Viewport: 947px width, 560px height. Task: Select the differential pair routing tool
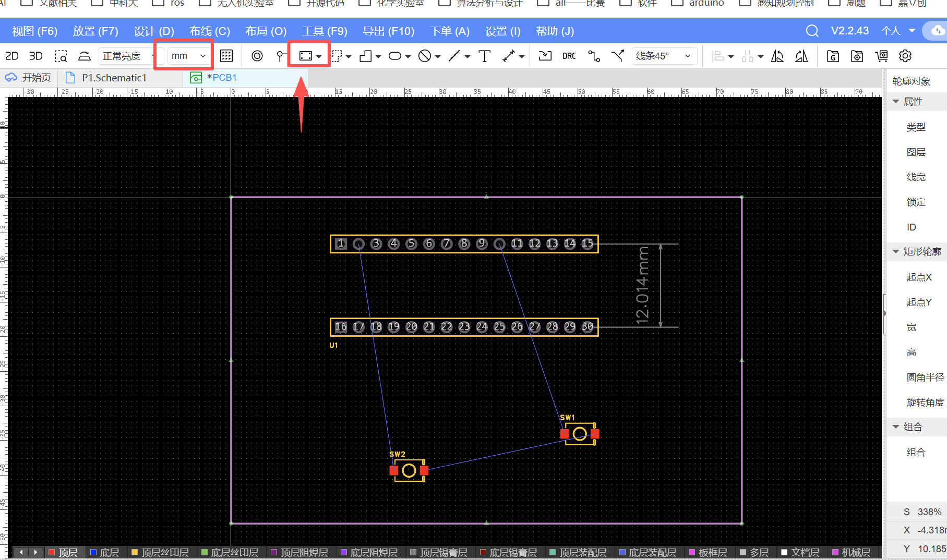618,56
